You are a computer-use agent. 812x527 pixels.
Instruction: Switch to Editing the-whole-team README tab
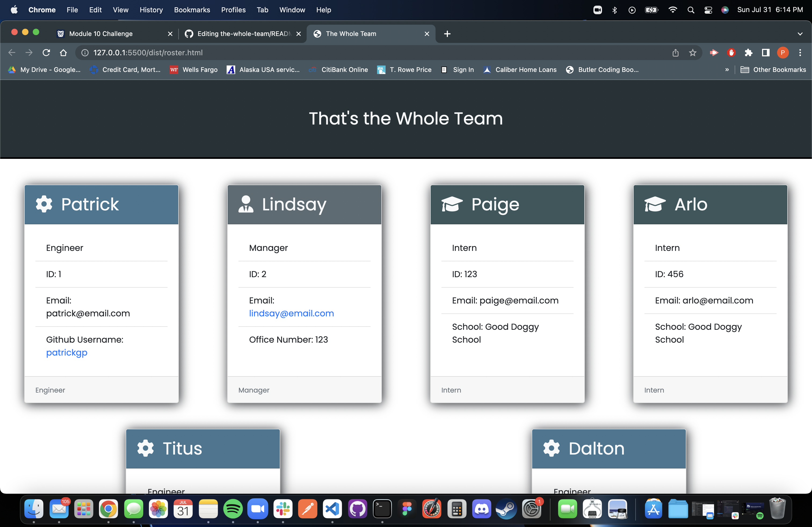(243, 34)
